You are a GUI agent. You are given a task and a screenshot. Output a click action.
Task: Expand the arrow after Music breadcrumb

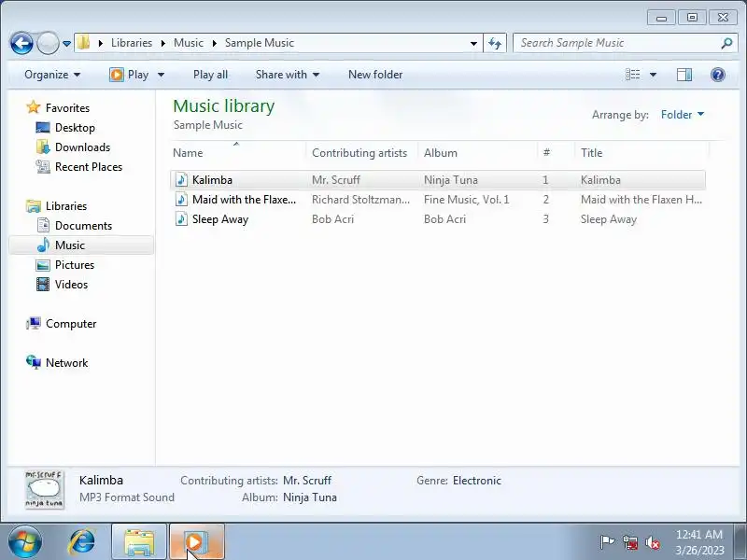tap(215, 43)
